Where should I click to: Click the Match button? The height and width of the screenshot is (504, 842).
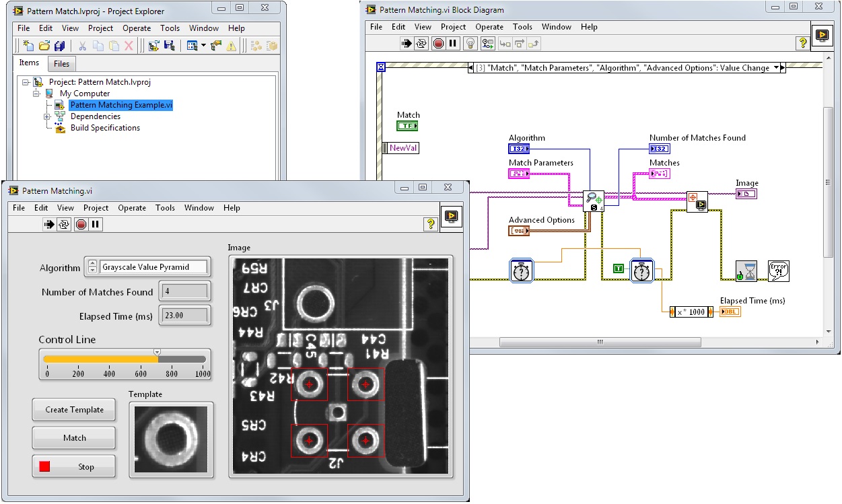click(73, 437)
